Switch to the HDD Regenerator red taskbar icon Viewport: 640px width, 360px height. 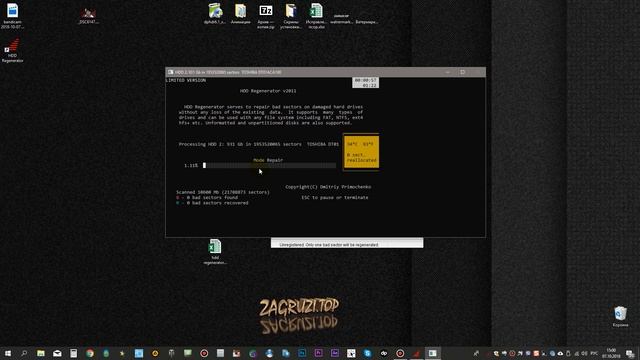click(x=416, y=353)
